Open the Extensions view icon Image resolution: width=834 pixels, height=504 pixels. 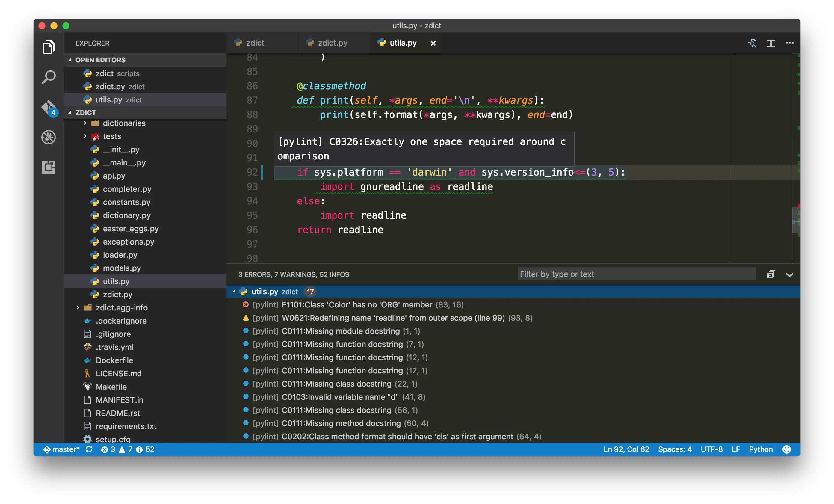point(49,167)
